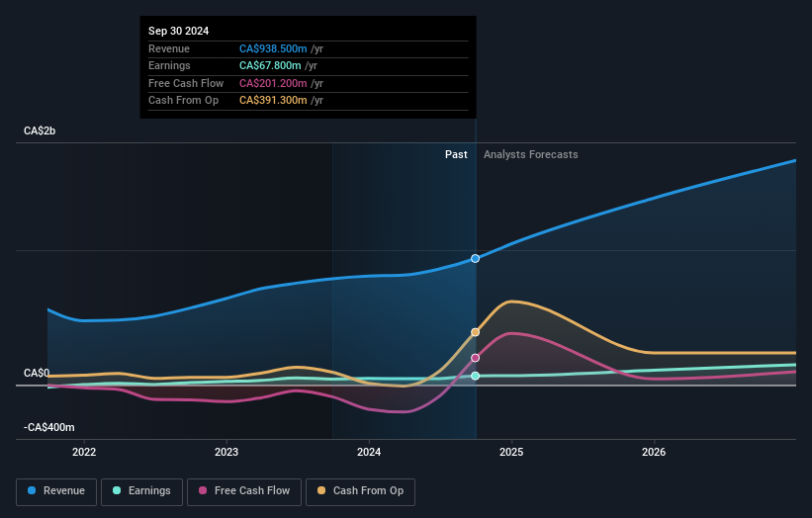
Task: Toggle the Earnings legend button
Action: 141,491
